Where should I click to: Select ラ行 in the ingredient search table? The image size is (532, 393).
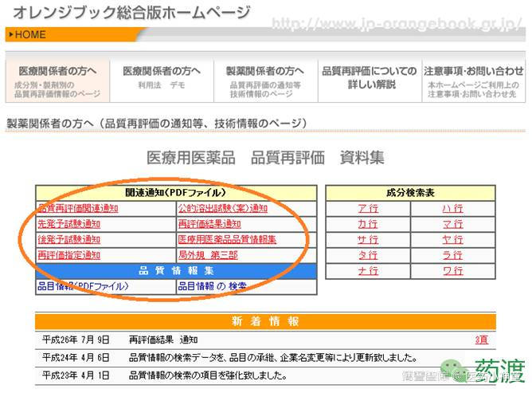click(x=453, y=255)
